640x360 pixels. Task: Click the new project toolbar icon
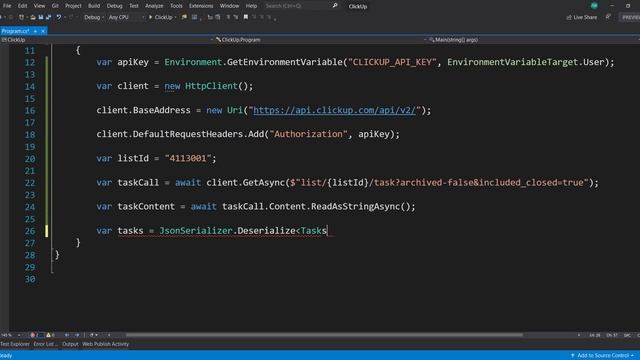tap(22, 17)
